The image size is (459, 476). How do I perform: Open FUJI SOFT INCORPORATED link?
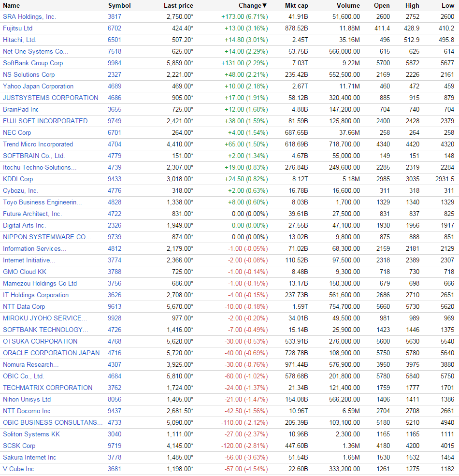[45, 121]
